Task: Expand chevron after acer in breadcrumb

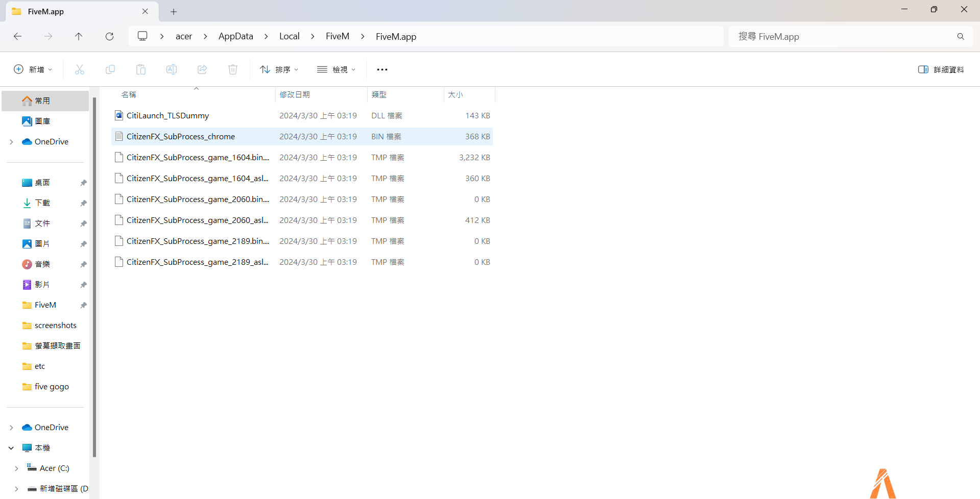Action: 205,36
